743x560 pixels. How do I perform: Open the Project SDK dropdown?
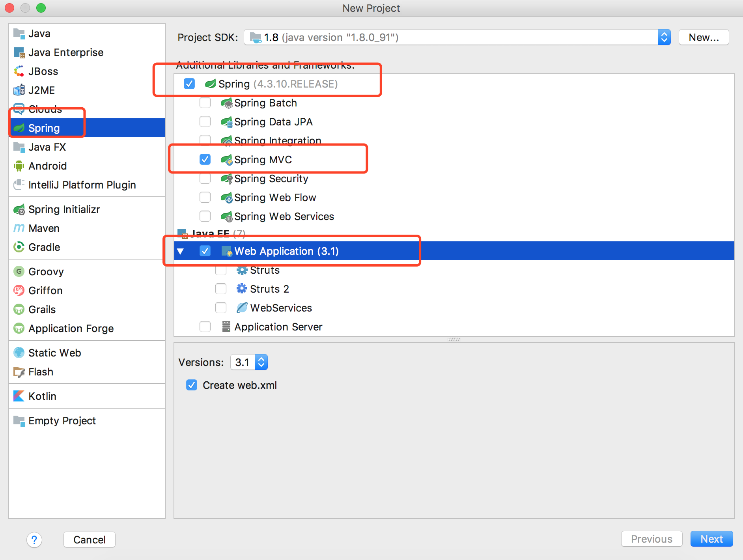pyautogui.click(x=457, y=37)
